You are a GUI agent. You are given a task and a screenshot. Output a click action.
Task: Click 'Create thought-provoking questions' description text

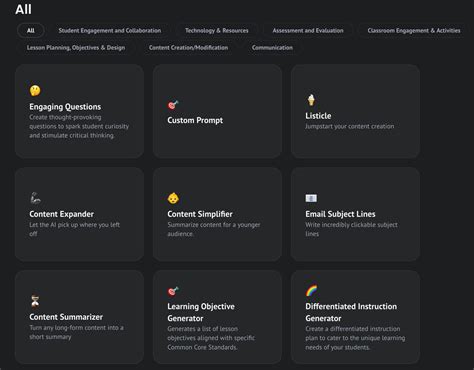79,126
